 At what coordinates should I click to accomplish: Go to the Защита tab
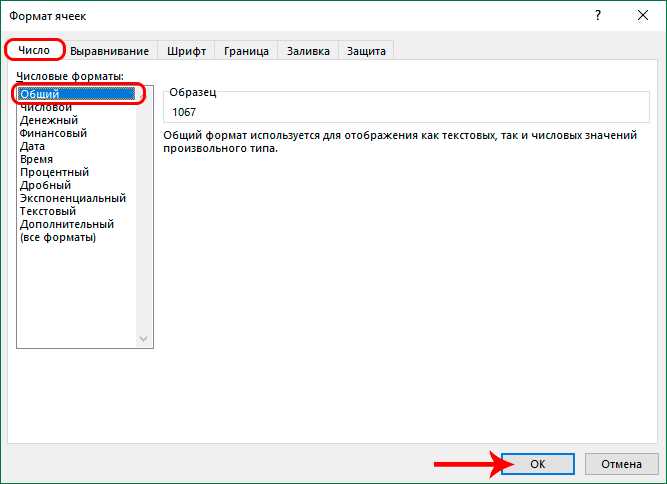[366, 51]
